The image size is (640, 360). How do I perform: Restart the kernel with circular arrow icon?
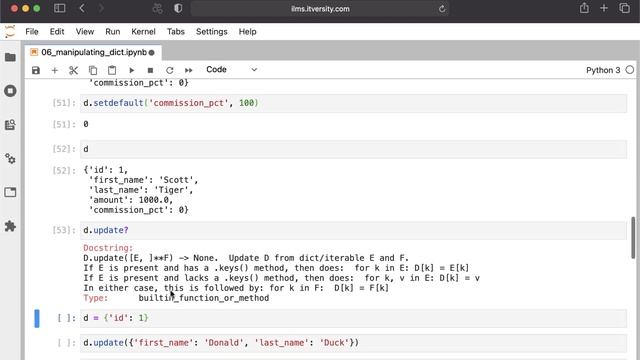pos(169,70)
